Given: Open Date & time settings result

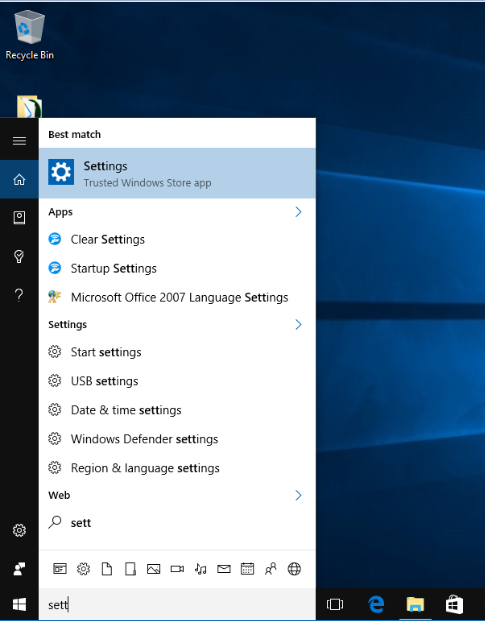Looking at the screenshot, I should (177, 410).
